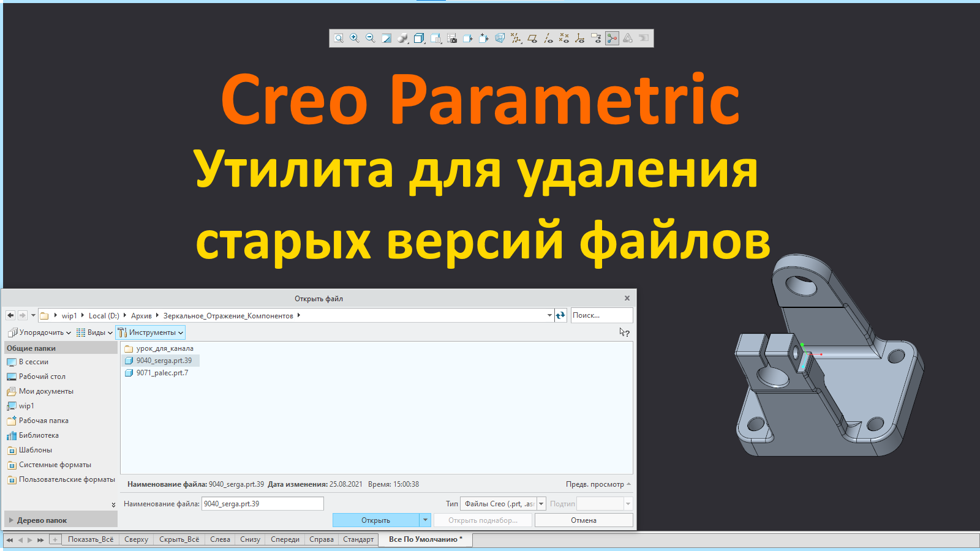980x551 pixels.
Task: Switch to the Сверху view tab
Action: (x=135, y=539)
